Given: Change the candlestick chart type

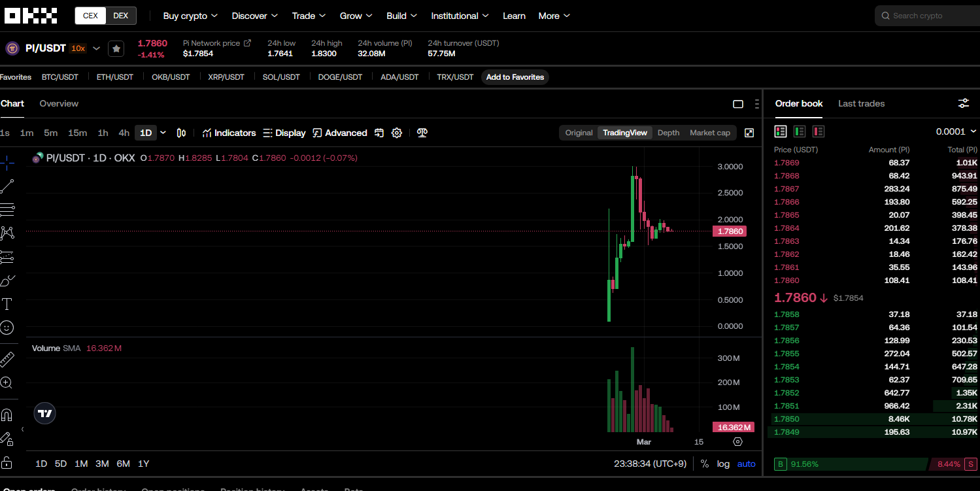Looking at the screenshot, I should click(181, 133).
